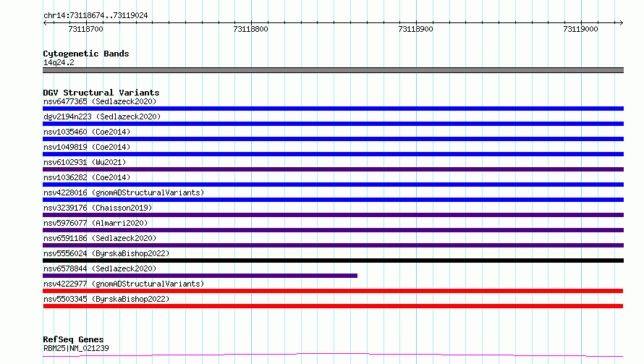Click the short purple bar under nsv6578844
Image resolution: width=644 pixels, height=364 pixels.
(x=200, y=276)
